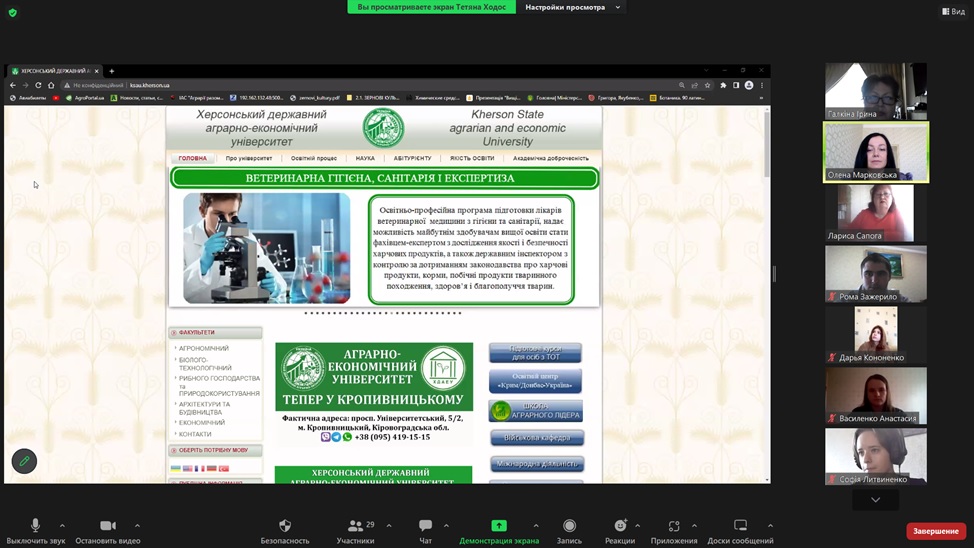
Task: Open Доски сообщений whiteboard icon
Action: pos(740,526)
